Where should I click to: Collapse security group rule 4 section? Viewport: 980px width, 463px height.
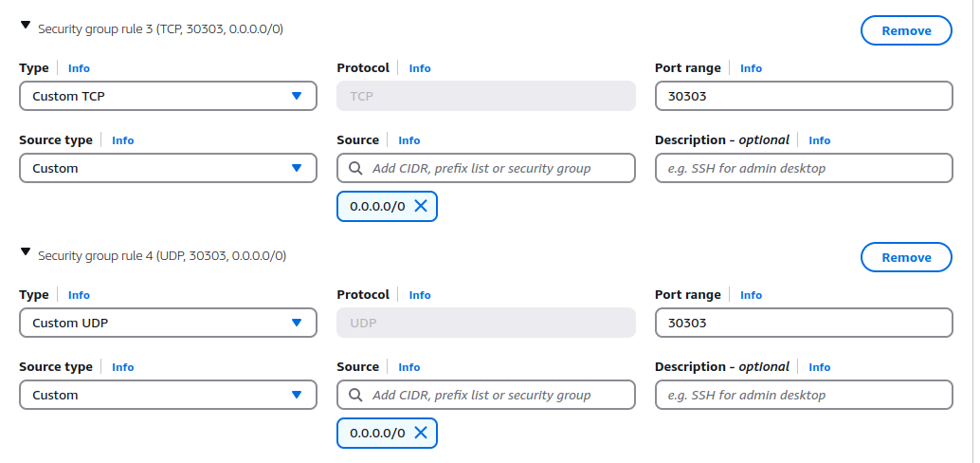[26, 253]
